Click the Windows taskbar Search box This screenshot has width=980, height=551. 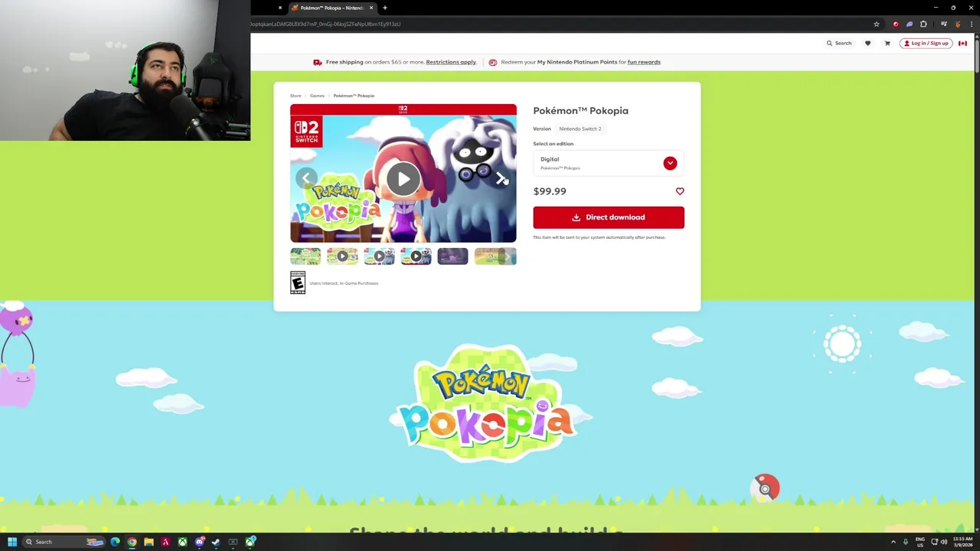click(65, 542)
